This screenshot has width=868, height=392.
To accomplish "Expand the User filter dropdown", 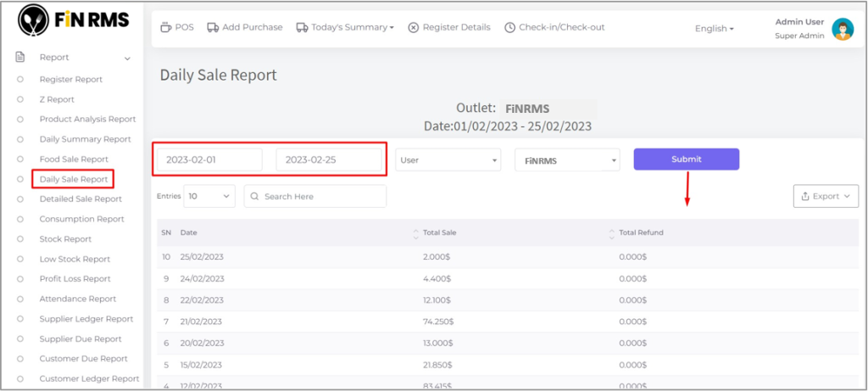I will coord(448,160).
